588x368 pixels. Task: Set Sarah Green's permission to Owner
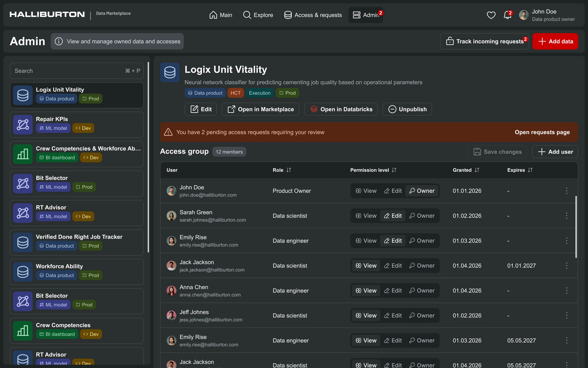(422, 216)
